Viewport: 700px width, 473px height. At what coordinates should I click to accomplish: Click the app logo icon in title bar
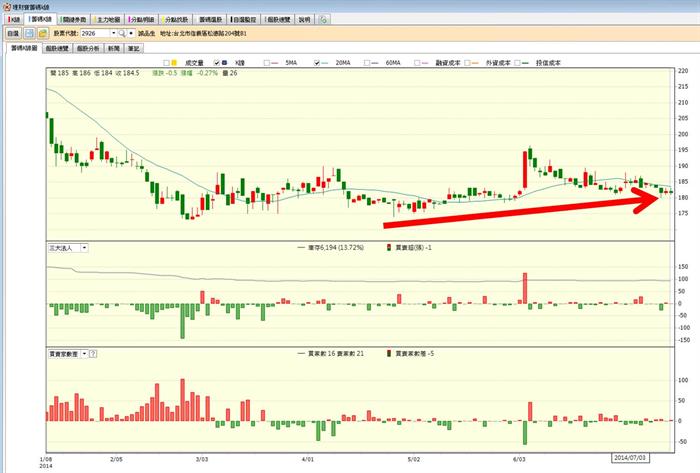coord(7,7)
